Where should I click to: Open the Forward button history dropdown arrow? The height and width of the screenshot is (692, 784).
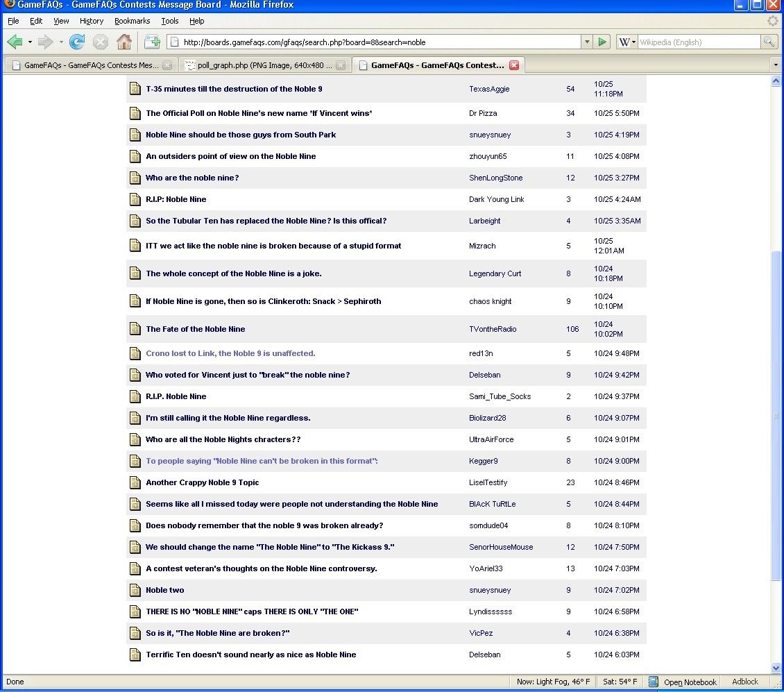click(x=61, y=42)
